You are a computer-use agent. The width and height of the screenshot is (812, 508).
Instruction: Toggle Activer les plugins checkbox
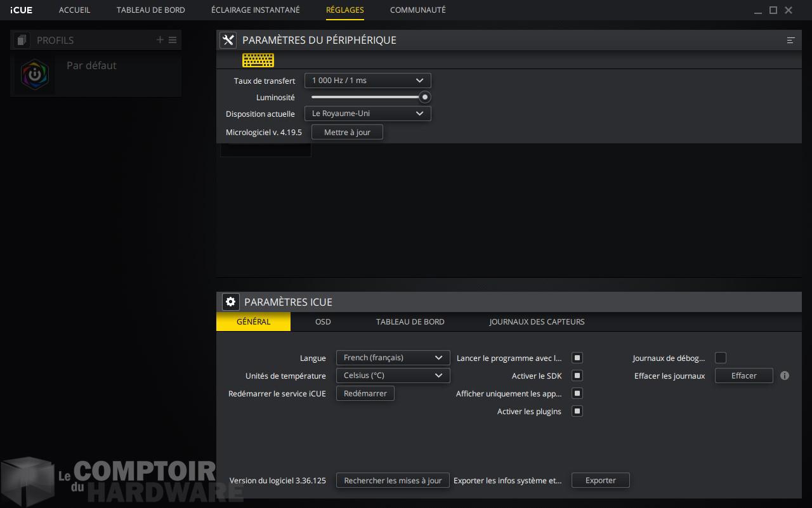click(x=577, y=411)
